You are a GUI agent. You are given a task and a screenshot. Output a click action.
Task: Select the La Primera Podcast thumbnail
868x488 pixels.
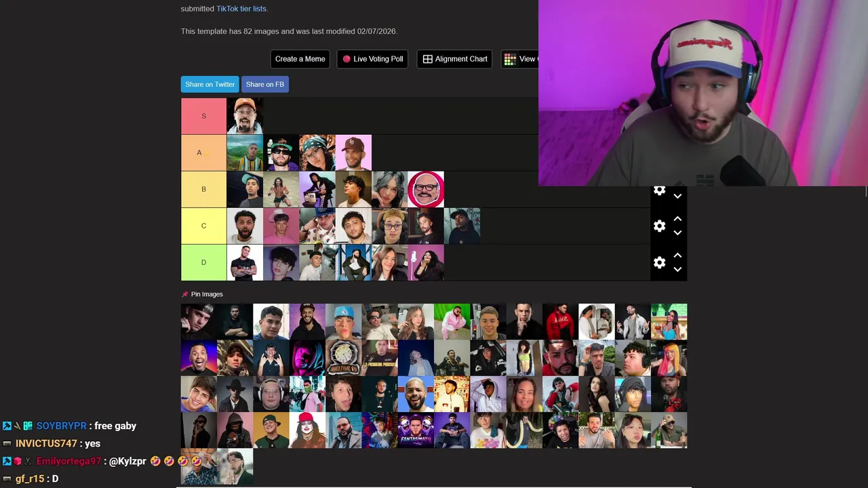pos(380,358)
